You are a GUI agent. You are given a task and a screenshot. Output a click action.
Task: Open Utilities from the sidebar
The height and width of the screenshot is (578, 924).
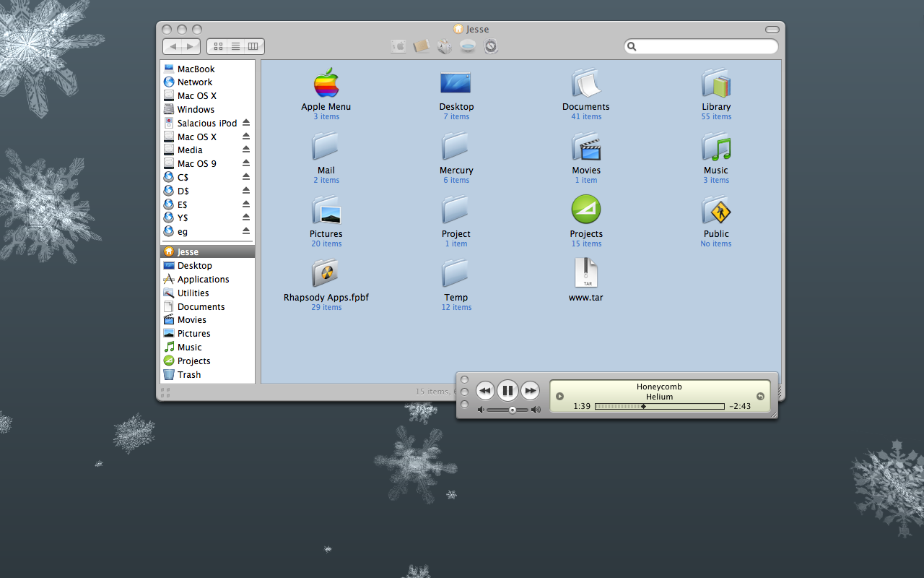click(207, 293)
